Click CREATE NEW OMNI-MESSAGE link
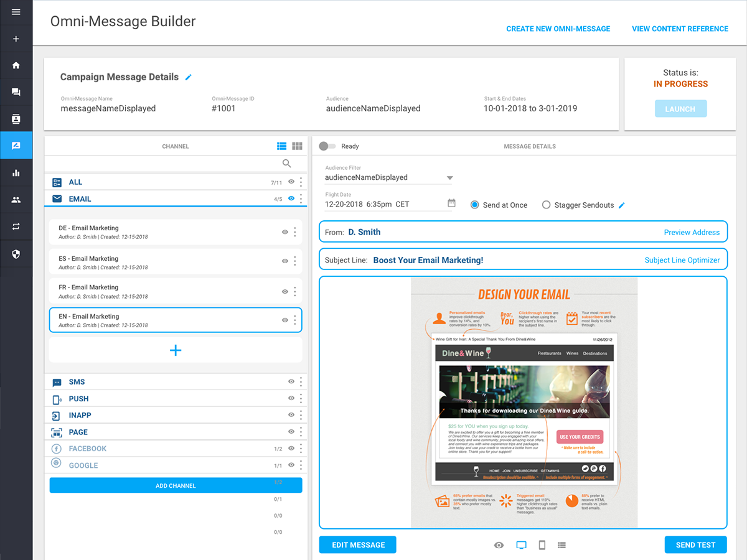 click(558, 29)
